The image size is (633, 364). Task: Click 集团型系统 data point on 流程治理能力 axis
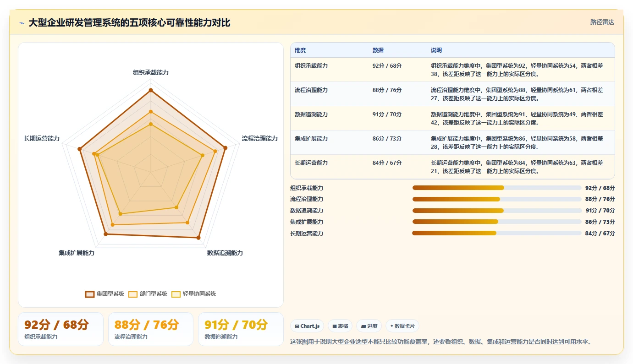tap(225, 147)
